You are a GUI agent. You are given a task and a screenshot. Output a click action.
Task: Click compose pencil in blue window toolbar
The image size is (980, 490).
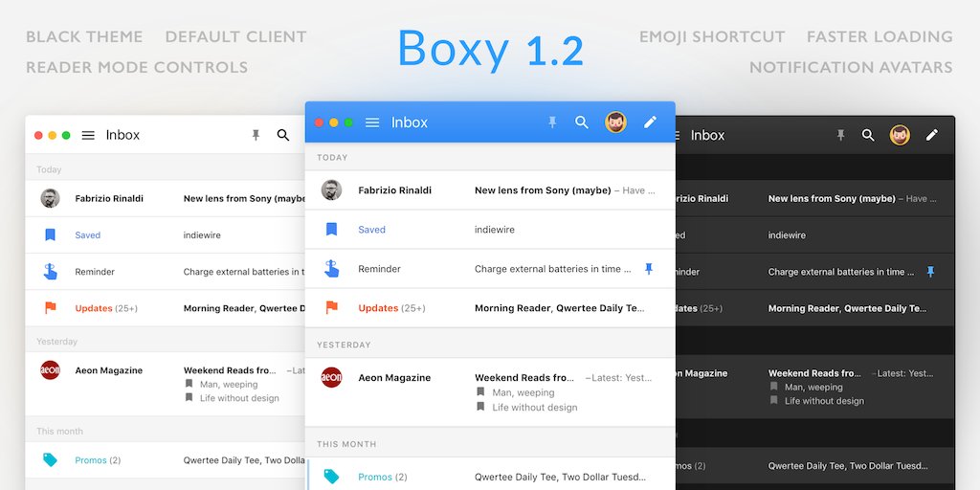pyautogui.click(x=650, y=122)
